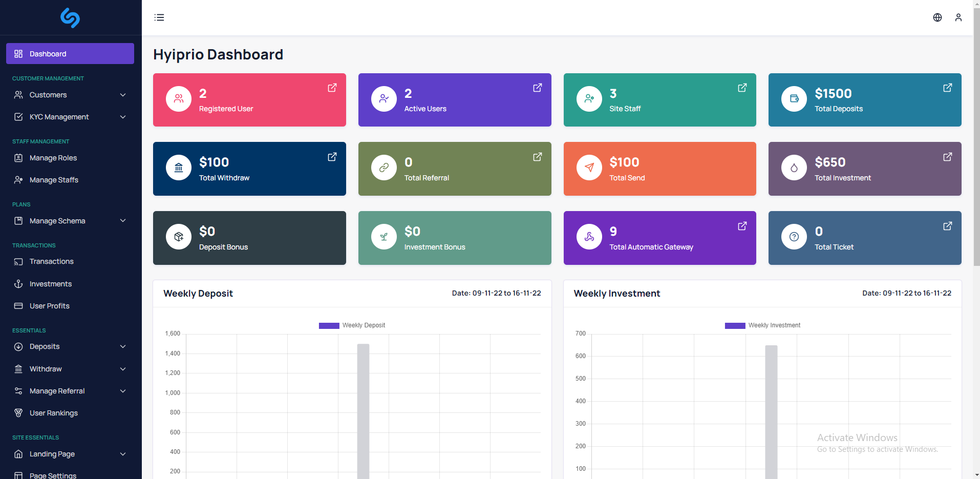Select Dashboard in the sidebar
980x479 pixels.
point(70,54)
